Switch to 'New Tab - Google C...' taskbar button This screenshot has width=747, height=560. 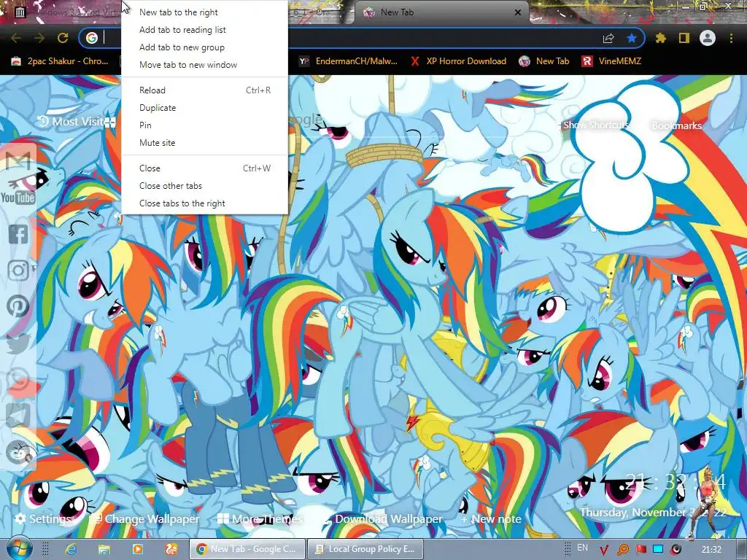pyautogui.click(x=247, y=549)
